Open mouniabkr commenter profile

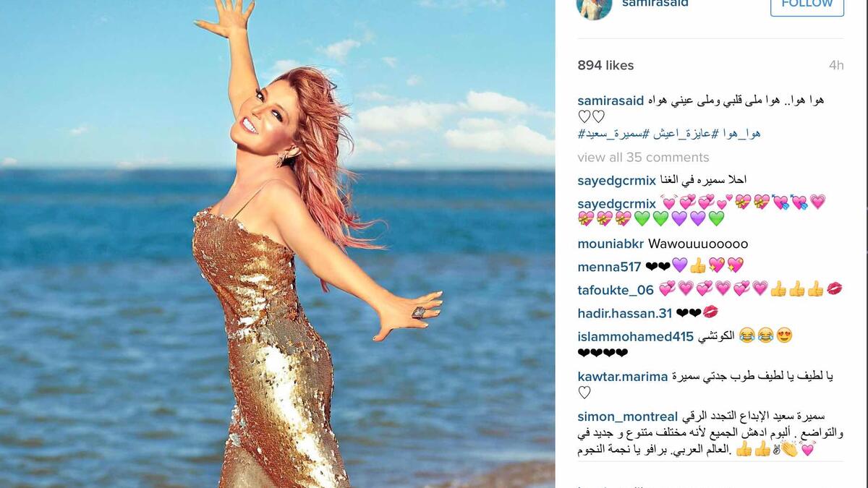click(x=610, y=244)
